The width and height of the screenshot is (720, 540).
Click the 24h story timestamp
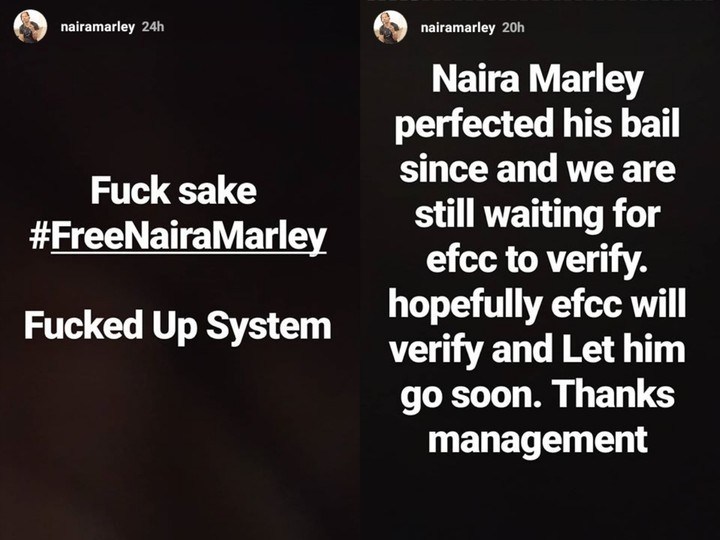153,27
